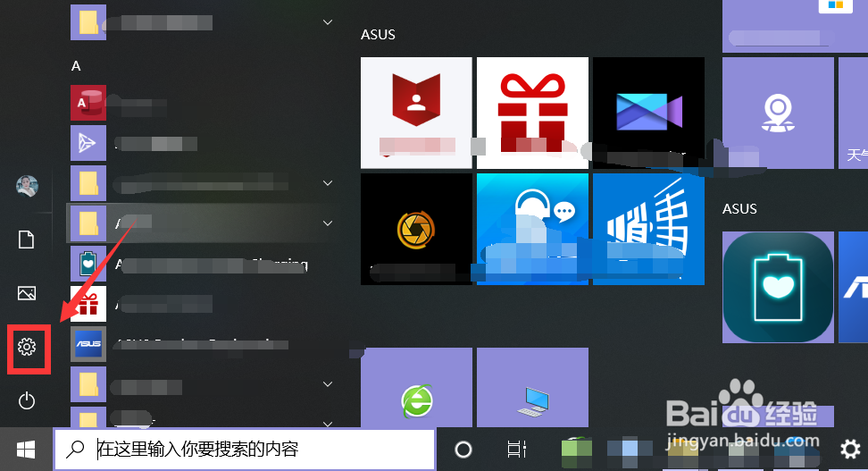Open Cortana via the circle taskbar icon
Image resolution: width=868 pixels, height=471 pixels.
463,450
